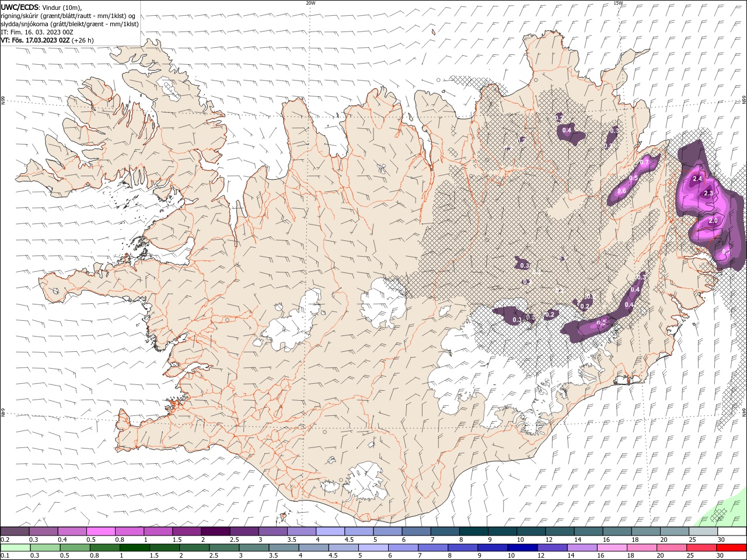This screenshot has height=560, width=747.
Task: Pick the crimson 25 swatch in lower legend
Action: [701, 548]
